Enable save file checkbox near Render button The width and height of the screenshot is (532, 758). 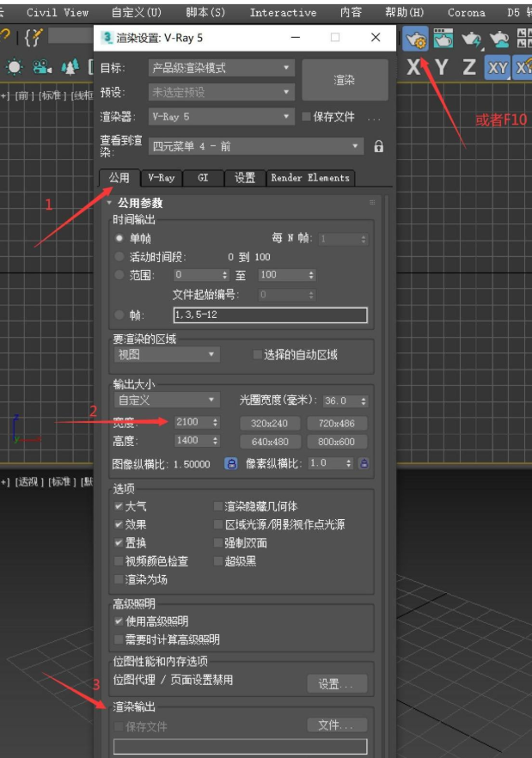pos(306,117)
